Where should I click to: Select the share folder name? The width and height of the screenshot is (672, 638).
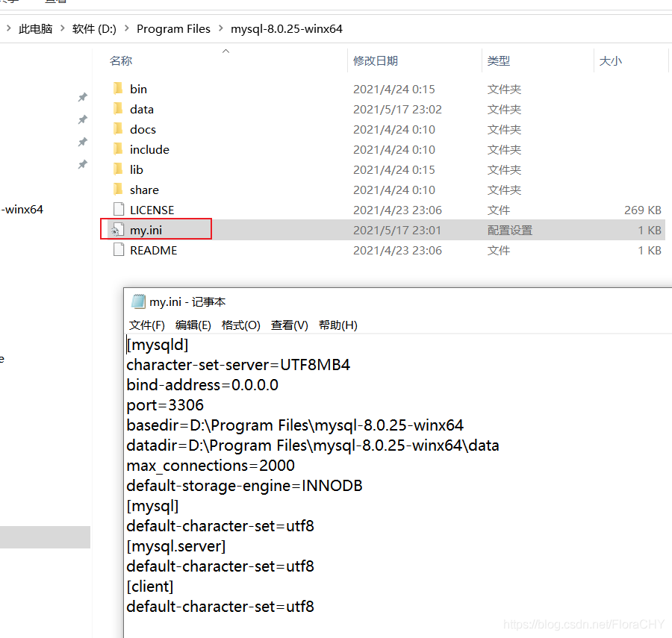coord(144,190)
